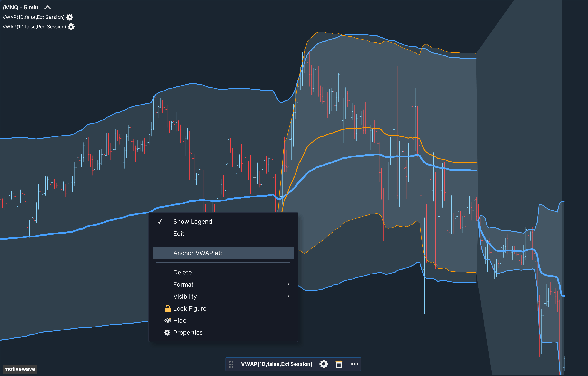Click the drag handle dots on the floating toolbar
This screenshot has width=588, height=376.
[231, 364]
